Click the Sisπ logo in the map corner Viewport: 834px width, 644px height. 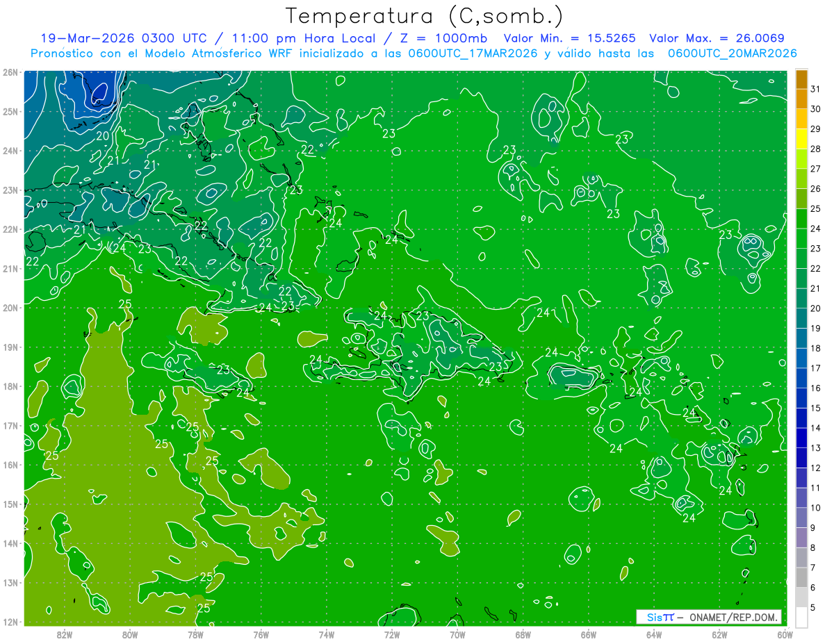click(660, 617)
